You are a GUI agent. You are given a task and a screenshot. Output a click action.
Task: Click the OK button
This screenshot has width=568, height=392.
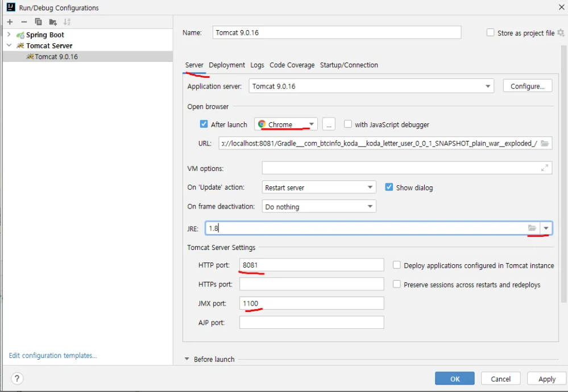455,378
